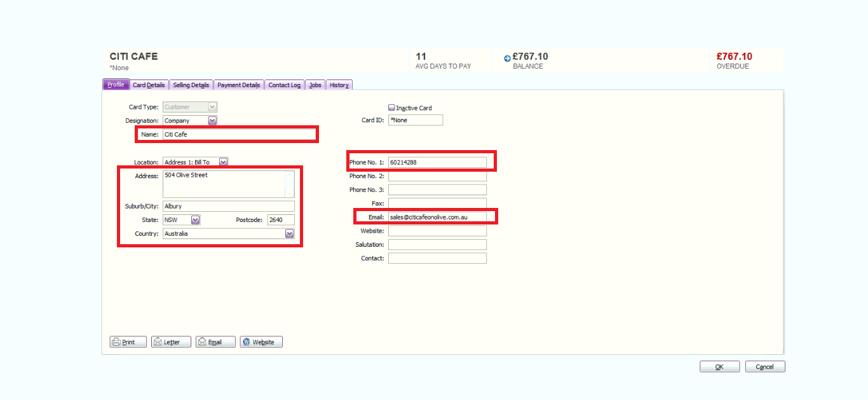Open the Designation dropdown arrow
Viewport: 868px width, 400px height.
click(x=212, y=120)
